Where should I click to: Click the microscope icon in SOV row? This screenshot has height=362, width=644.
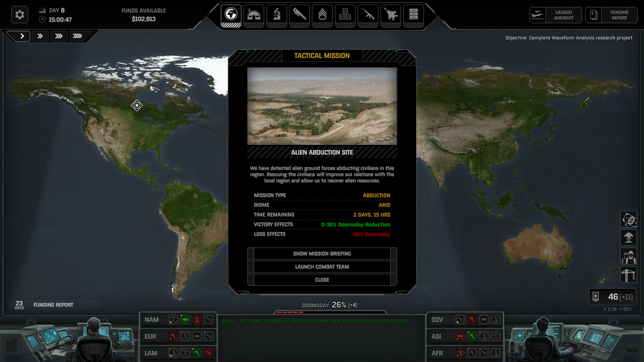click(496, 319)
